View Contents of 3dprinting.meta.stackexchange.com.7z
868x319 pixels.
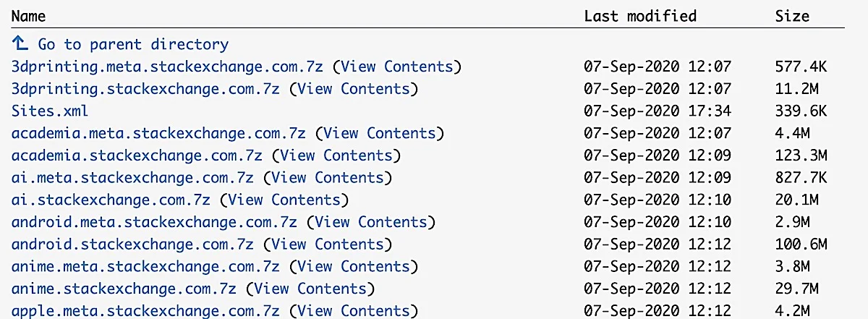tap(397, 67)
